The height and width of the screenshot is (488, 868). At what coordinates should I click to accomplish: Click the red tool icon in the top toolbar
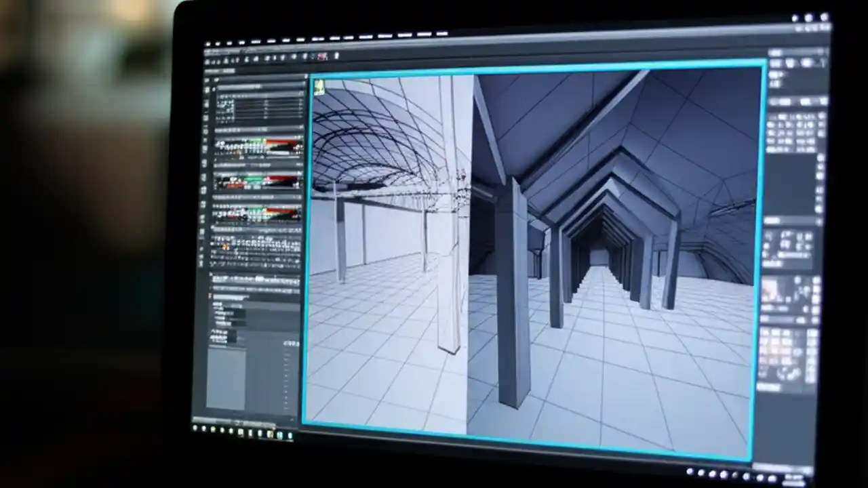click(x=322, y=57)
